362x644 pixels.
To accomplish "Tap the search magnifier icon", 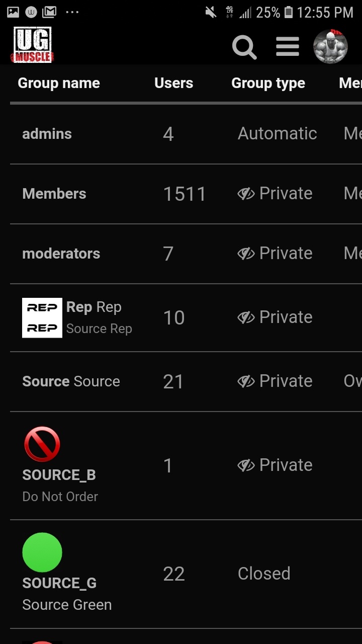I will pos(244,48).
